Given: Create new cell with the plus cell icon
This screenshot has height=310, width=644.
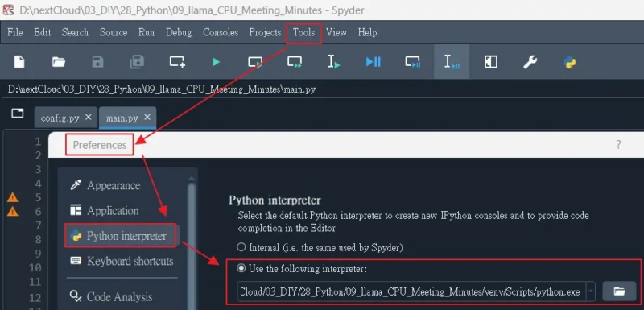Looking at the screenshot, I should [x=177, y=62].
